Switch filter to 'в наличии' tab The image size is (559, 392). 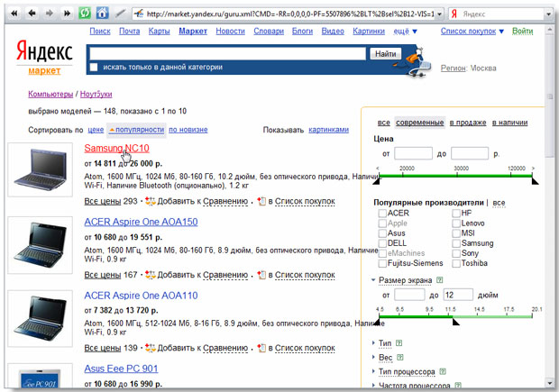click(x=509, y=123)
